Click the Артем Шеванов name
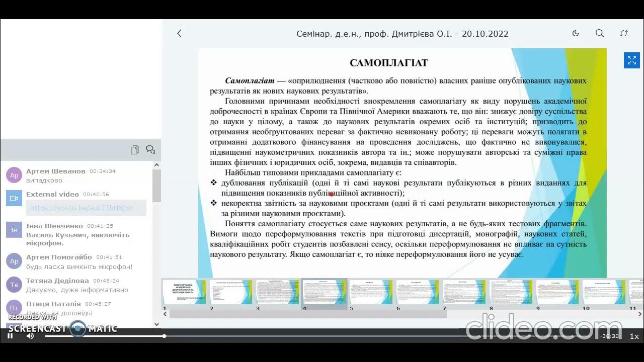Image resolution: width=644 pixels, height=362 pixels. 56,171
